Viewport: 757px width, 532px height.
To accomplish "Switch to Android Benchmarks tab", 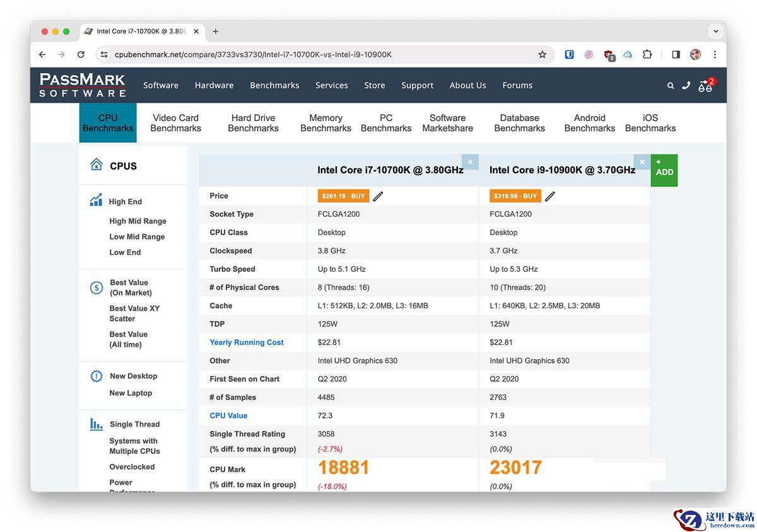I will point(590,123).
